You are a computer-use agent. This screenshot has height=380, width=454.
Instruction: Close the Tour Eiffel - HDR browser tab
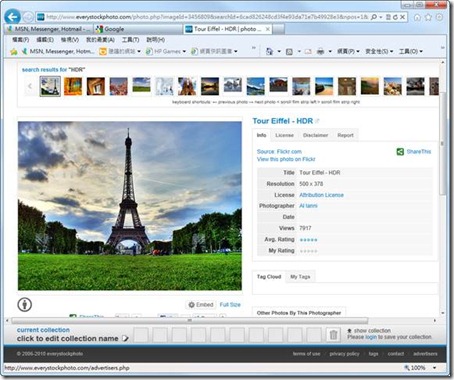tap(267, 29)
